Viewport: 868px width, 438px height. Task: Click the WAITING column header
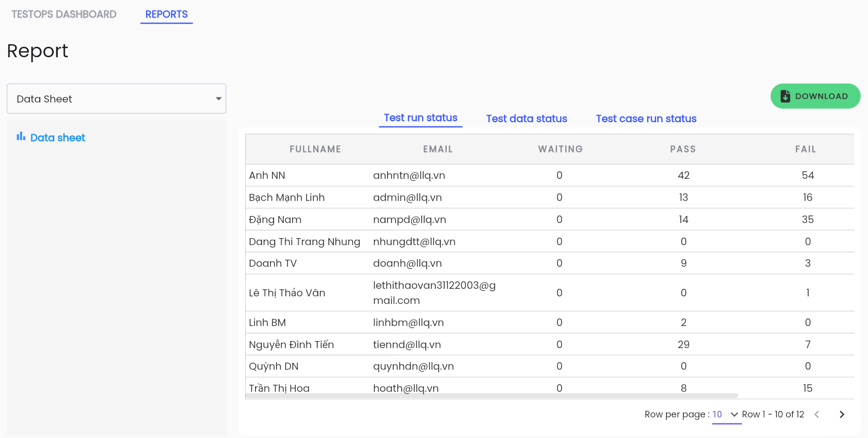coord(560,149)
